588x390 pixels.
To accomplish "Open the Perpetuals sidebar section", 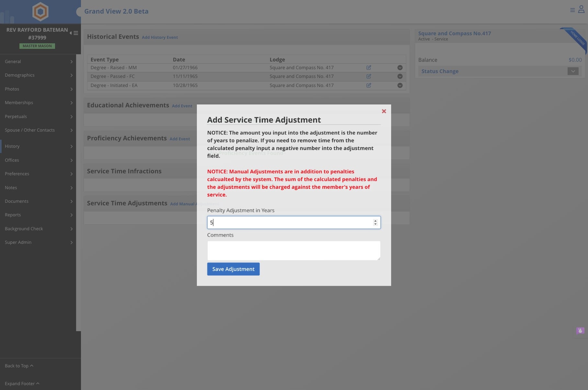I will coord(38,116).
